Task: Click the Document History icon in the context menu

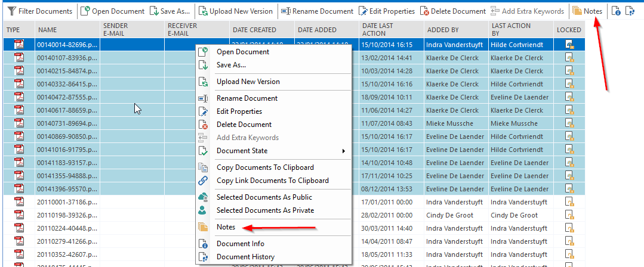Action: point(203,257)
